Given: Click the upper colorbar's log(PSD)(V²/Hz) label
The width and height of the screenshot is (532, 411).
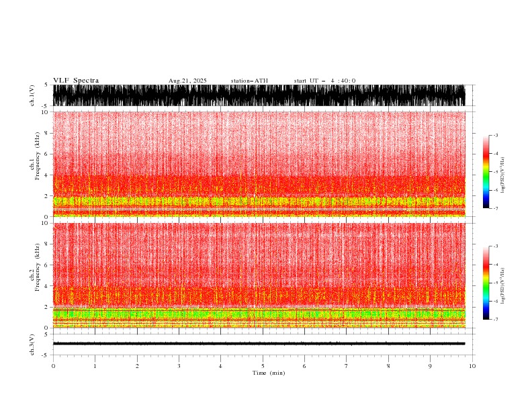Looking at the screenshot, I should coord(502,175).
